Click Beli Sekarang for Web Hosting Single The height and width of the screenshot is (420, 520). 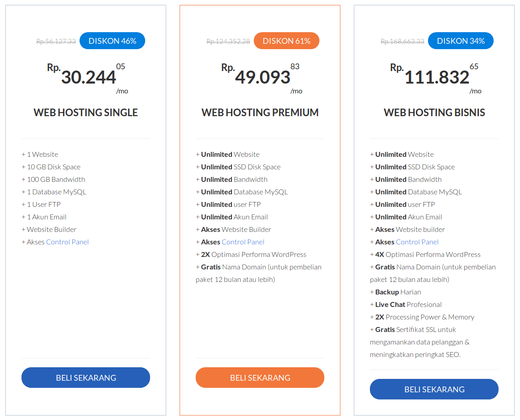coord(86,378)
